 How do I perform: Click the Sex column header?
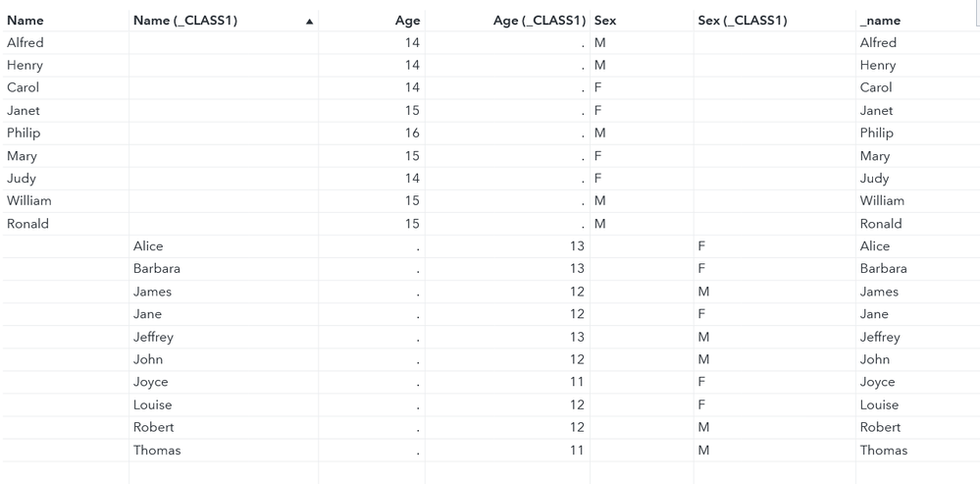(x=605, y=21)
